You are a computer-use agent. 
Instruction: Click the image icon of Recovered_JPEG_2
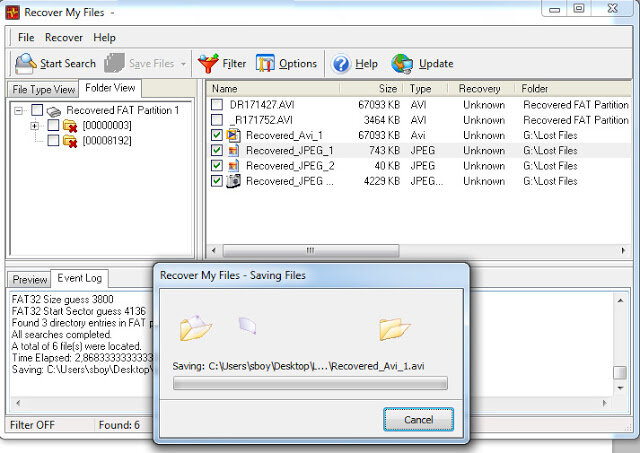[x=233, y=166]
